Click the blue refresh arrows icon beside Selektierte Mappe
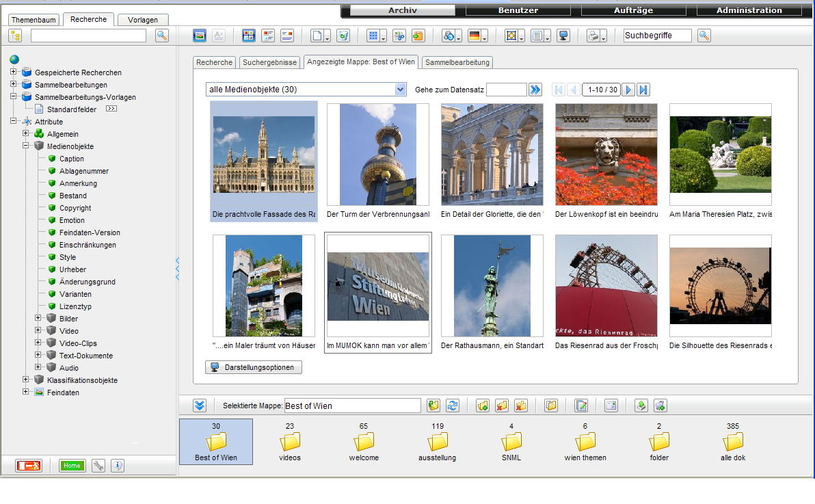The width and height of the screenshot is (815, 504). click(x=453, y=406)
